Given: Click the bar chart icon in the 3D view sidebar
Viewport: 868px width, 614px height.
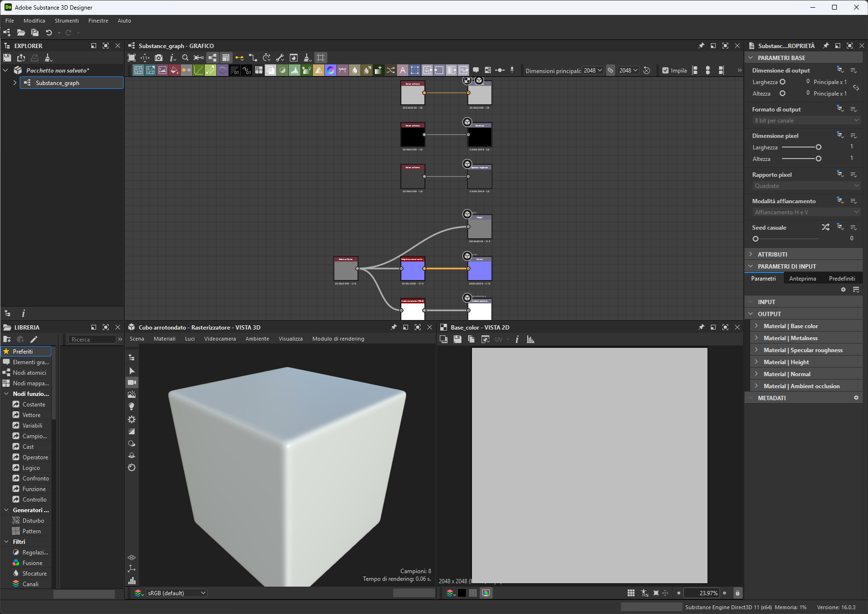Looking at the screenshot, I should pos(132,580).
